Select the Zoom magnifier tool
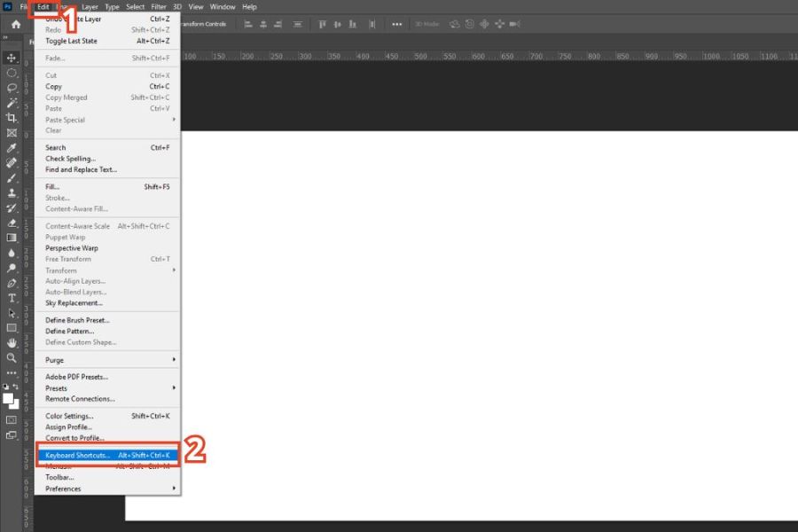Screen dimensions: 798x532 [12, 358]
